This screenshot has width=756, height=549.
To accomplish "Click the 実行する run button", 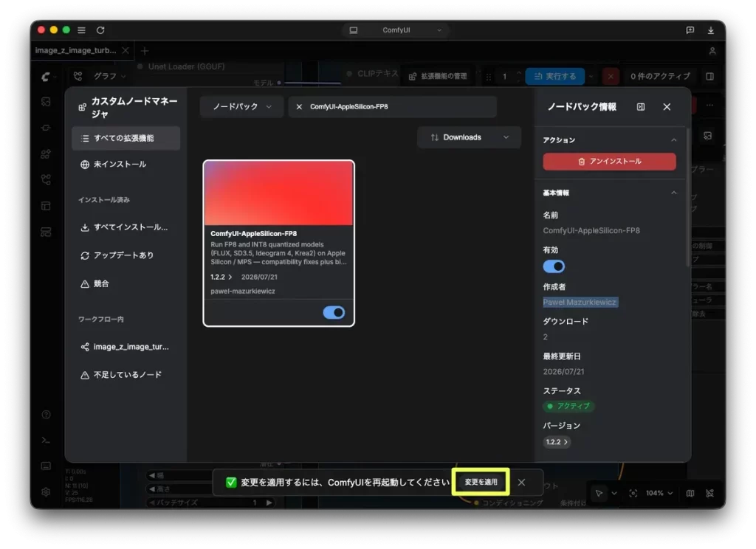I will [x=554, y=76].
